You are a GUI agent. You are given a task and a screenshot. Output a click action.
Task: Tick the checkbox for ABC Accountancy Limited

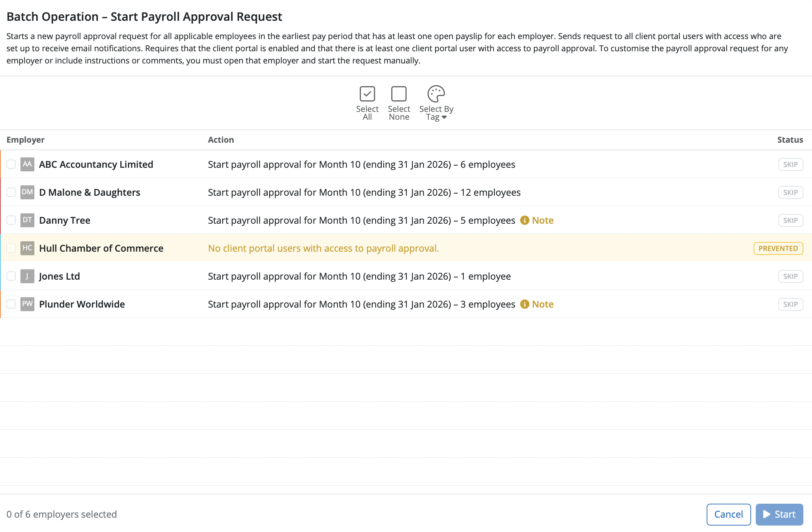[x=11, y=164]
